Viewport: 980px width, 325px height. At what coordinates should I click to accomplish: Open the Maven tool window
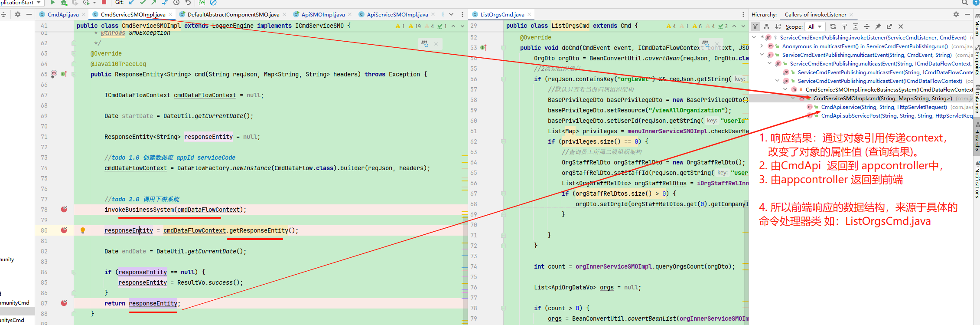(977, 25)
